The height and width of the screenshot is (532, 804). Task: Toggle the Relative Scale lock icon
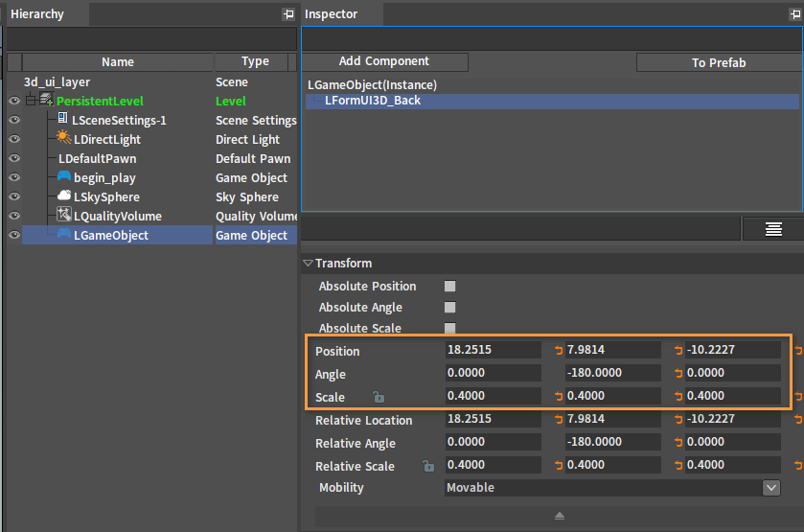click(428, 466)
